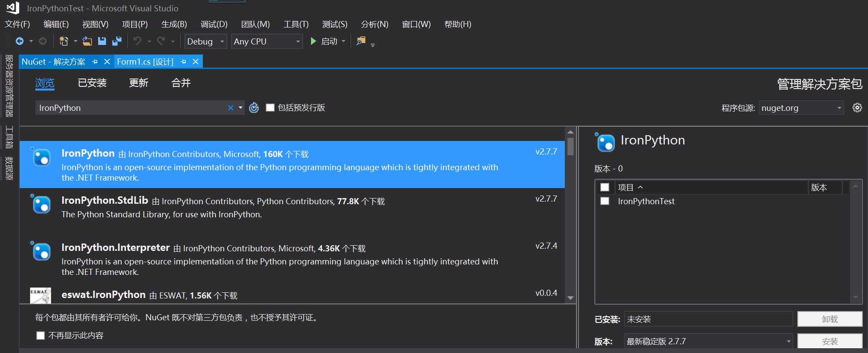The width and height of the screenshot is (868, 353).
Task: Click the Navigate Backward toolbar icon
Action: [20, 41]
